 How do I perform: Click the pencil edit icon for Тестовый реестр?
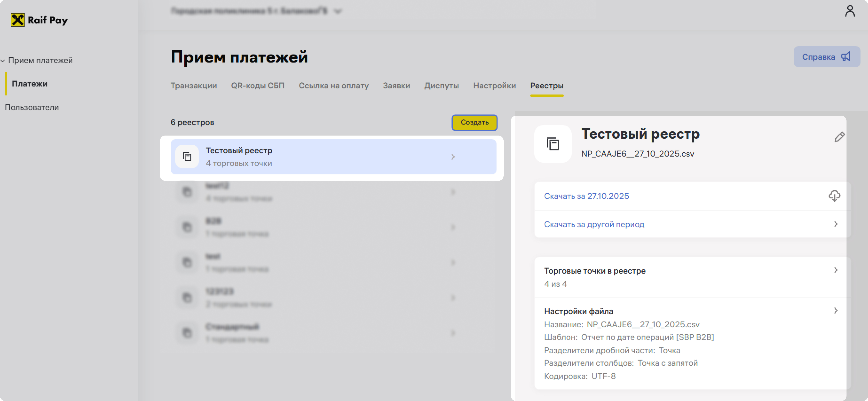pyautogui.click(x=839, y=137)
